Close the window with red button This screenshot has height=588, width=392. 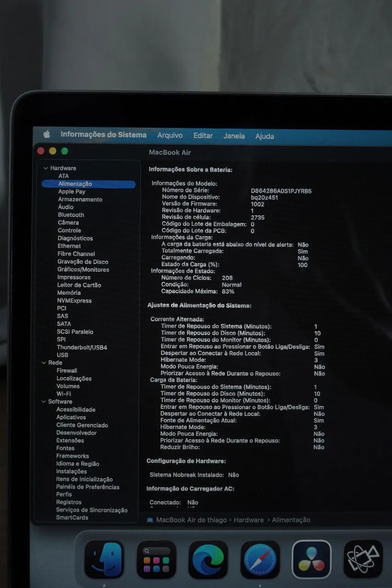pos(40,151)
